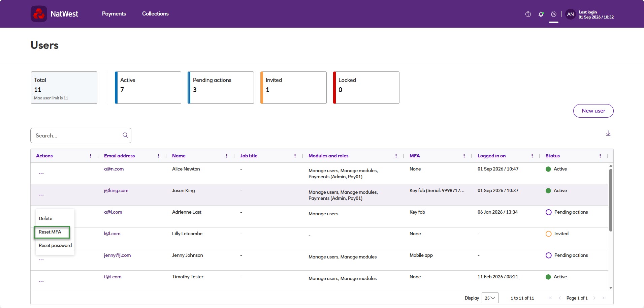Viewport: 644px width, 308px height.
Task: Sort by the Logged in on header
Action: point(491,156)
